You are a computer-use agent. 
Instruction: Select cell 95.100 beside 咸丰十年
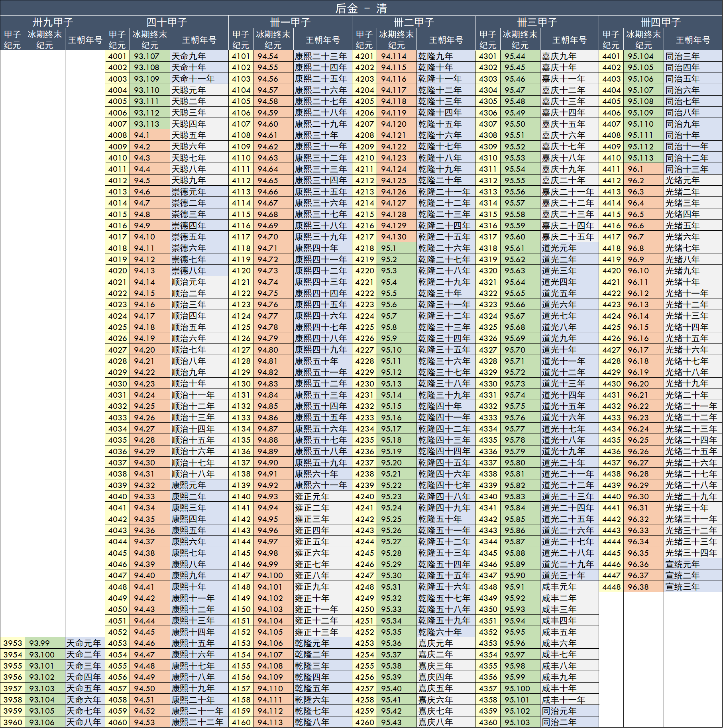[521, 688]
